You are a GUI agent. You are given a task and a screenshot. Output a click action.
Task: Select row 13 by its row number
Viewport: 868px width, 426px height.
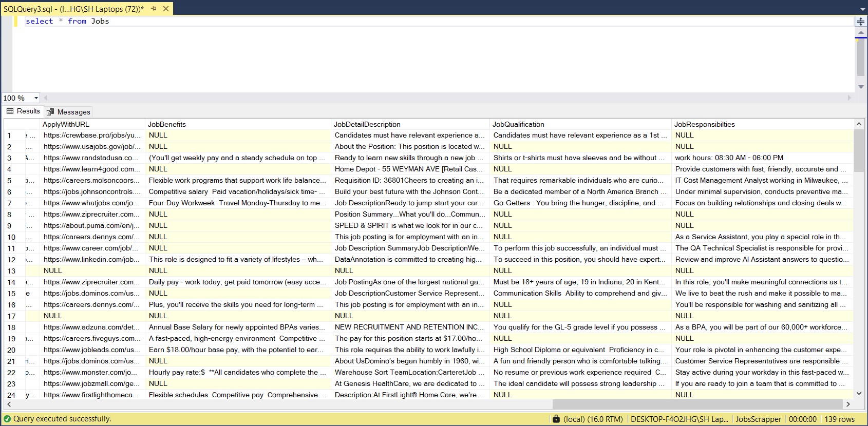(11, 271)
